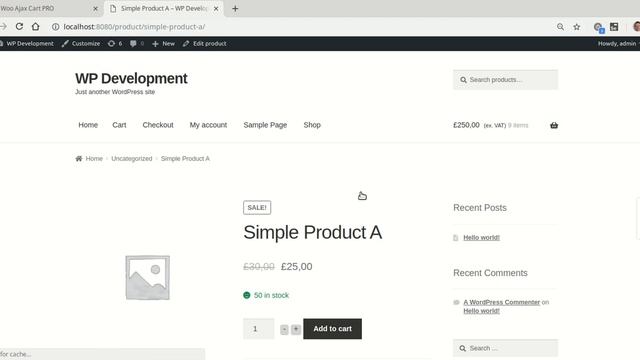Click the zoom magnifier icon in address bar

(560, 27)
